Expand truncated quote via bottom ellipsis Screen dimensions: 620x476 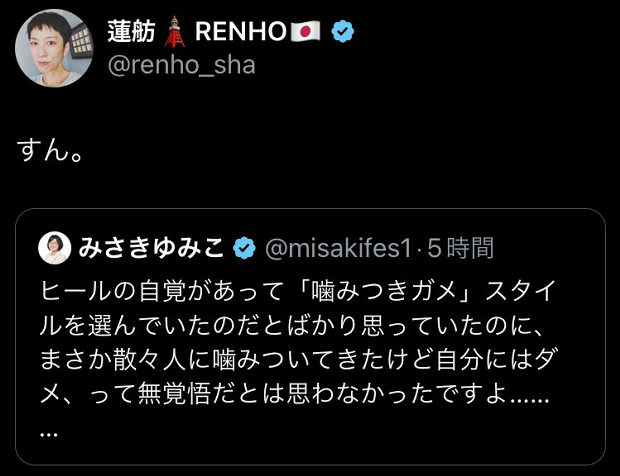click(x=50, y=434)
